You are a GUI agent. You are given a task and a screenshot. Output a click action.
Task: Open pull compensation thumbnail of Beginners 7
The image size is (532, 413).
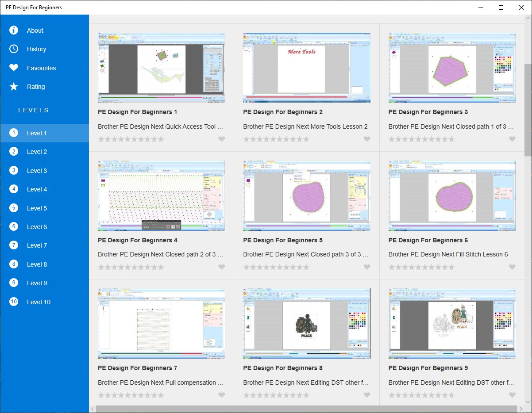tap(161, 323)
